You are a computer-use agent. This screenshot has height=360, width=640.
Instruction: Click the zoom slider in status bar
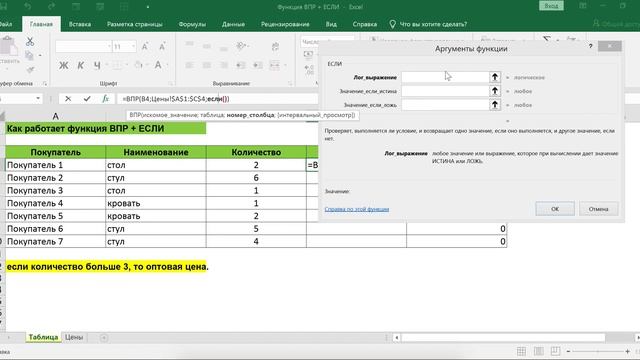click(598, 351)
